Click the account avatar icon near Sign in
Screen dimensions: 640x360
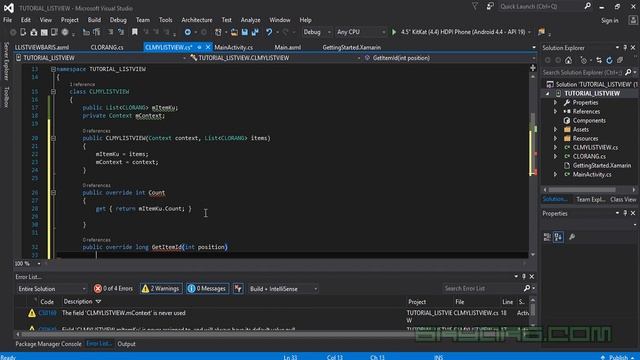[633, 20]
